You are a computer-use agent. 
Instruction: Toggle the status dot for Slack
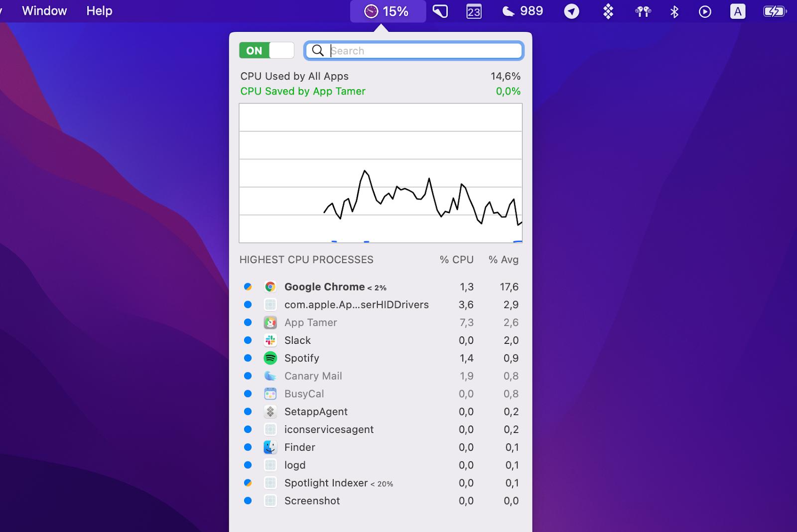point(248,340)
